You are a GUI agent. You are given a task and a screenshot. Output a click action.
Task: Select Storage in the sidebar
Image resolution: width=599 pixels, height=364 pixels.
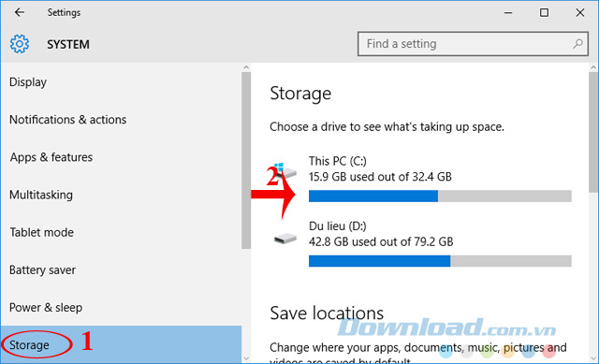coord(121,344)
